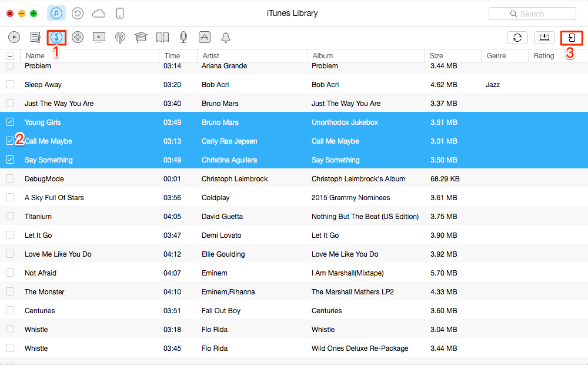Click album Unorthodox Jukebox
Screen dimensions: 588x365
coord(345,122)
